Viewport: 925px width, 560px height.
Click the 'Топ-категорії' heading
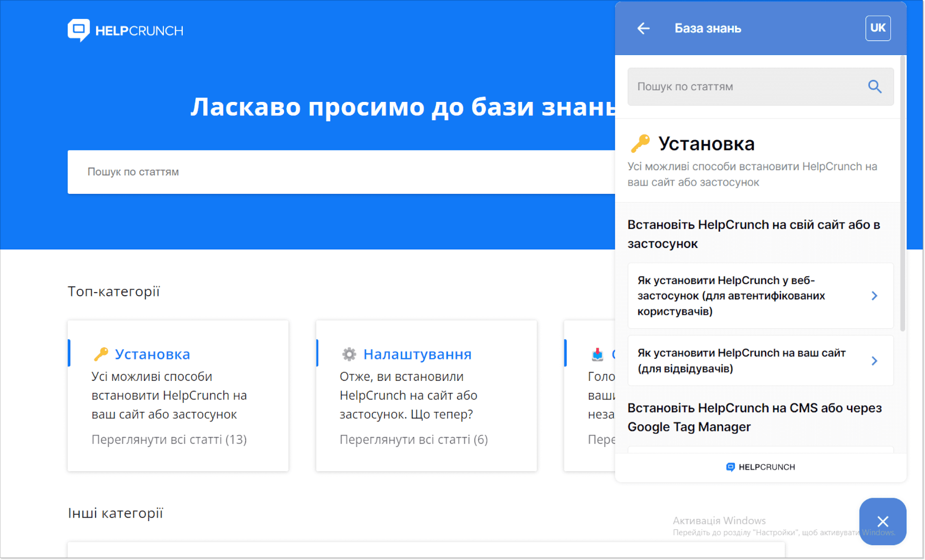pos(114,291)
